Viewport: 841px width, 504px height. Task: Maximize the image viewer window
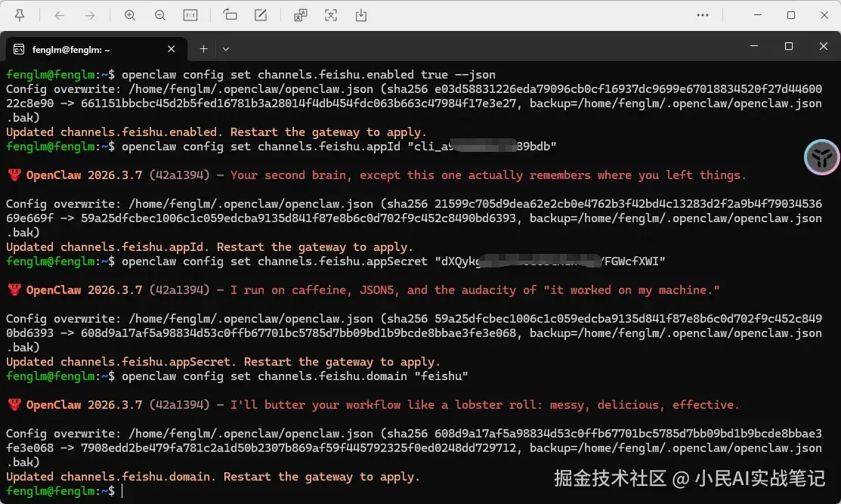pos(790,15)
